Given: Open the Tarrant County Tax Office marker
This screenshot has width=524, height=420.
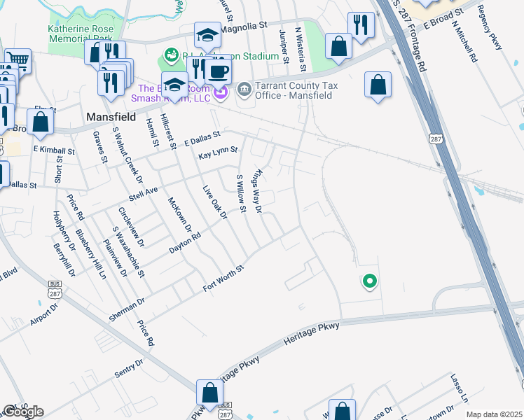Looking at the screenshot, I should tap(244, 90).
